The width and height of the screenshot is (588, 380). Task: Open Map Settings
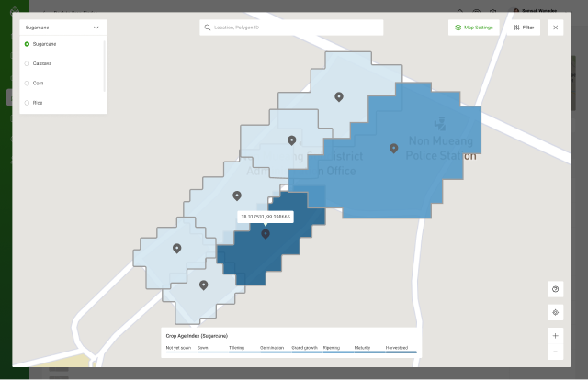(x=474, y=28)
